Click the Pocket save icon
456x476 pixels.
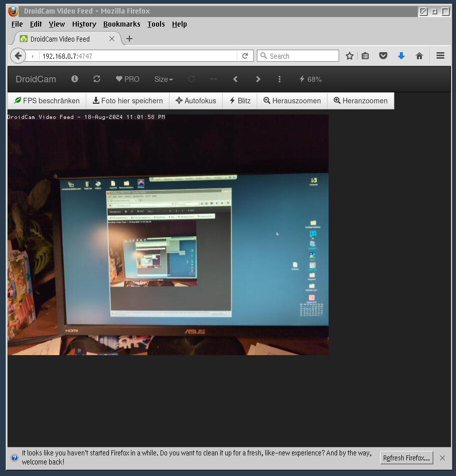(x=383, y=56)
